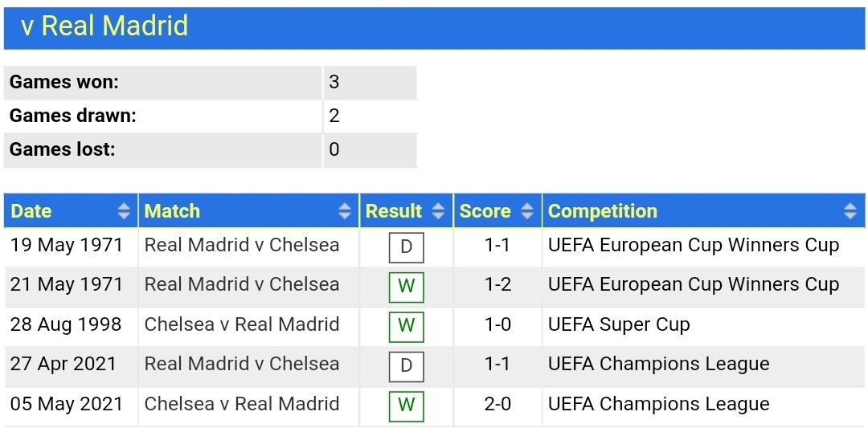This screenshot has width=868, height=428.
Task: Click the W result badge for 05 May 2021
Action: click(x=407, y=406)
